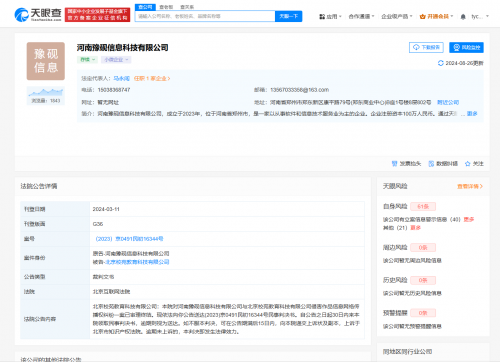Screen dimensions: 500x362
Task: Expand the 简介 with the 更多 link
Action: [x=472, y=114]
